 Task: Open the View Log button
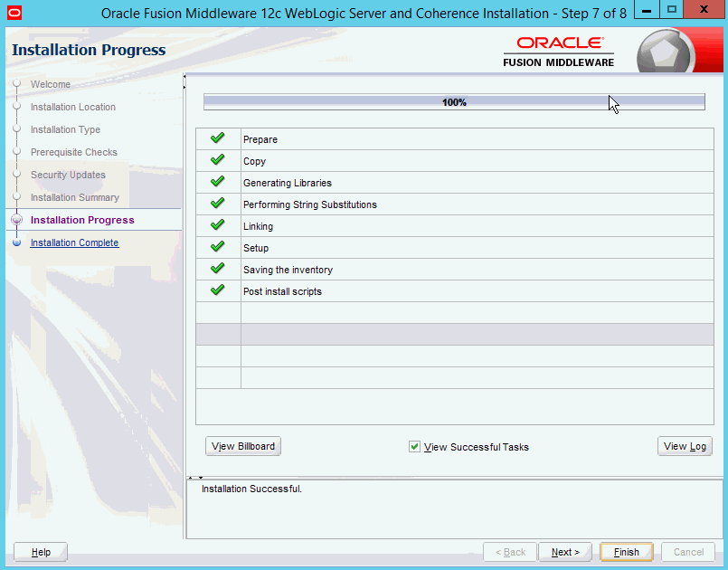tap(685, 446)
